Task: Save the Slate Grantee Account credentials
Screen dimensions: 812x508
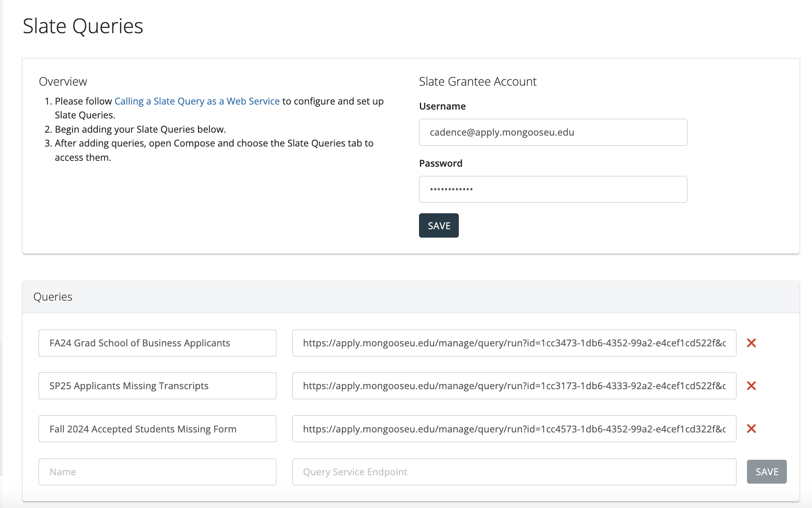Action: click(439, 225)
